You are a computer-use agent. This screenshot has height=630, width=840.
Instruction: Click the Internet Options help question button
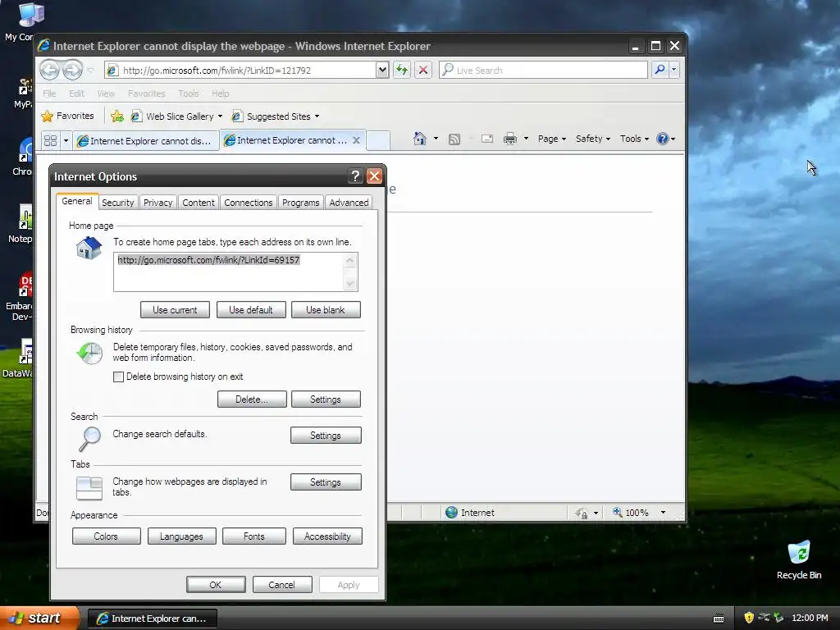354,176
